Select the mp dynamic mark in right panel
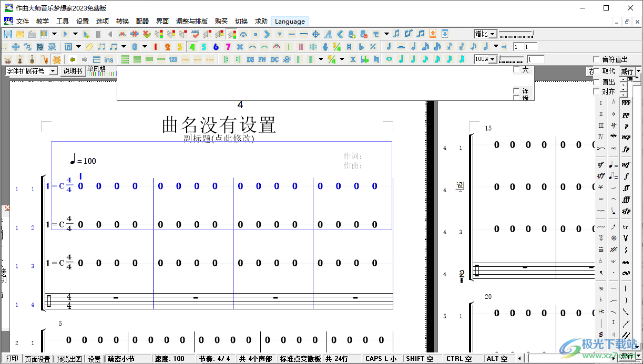 [x=627, y=137]
